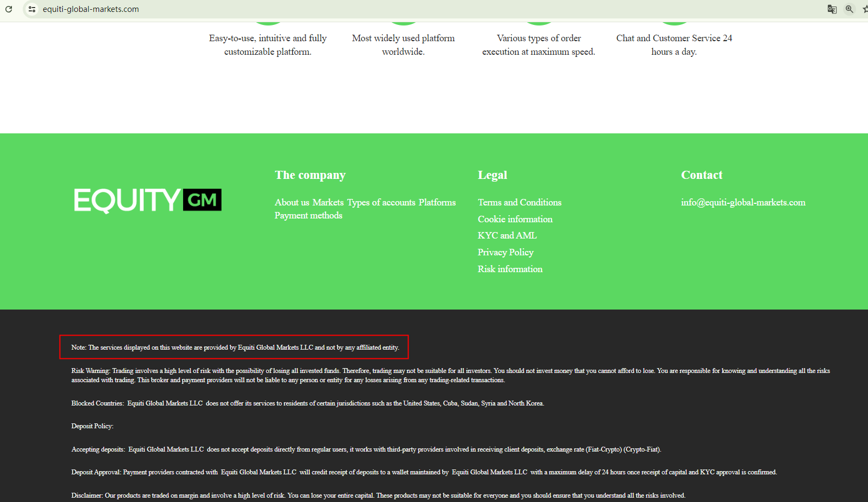This screenshot has height=502, width=868.
Task: Open the Risk information link
Action: [x=510, y=269]
